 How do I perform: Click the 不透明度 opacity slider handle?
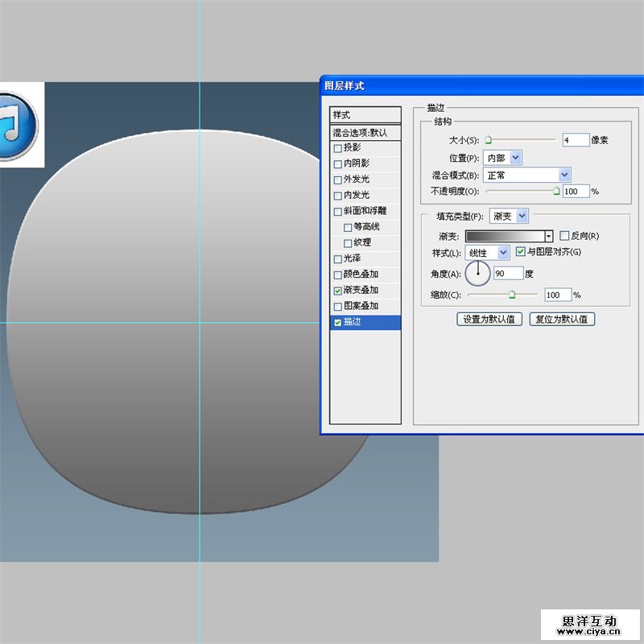click(556, 192)
